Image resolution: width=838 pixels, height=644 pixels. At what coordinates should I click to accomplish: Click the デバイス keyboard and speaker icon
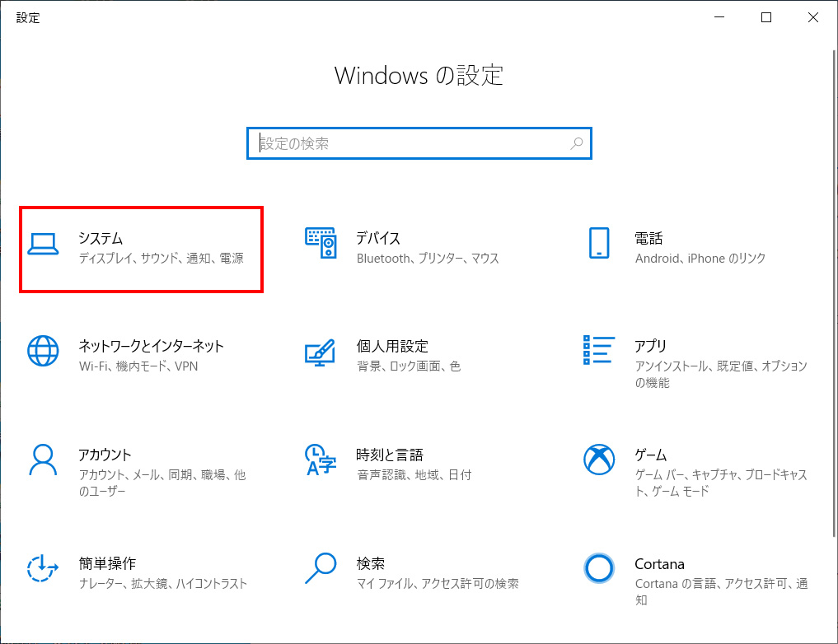point(321,243)
